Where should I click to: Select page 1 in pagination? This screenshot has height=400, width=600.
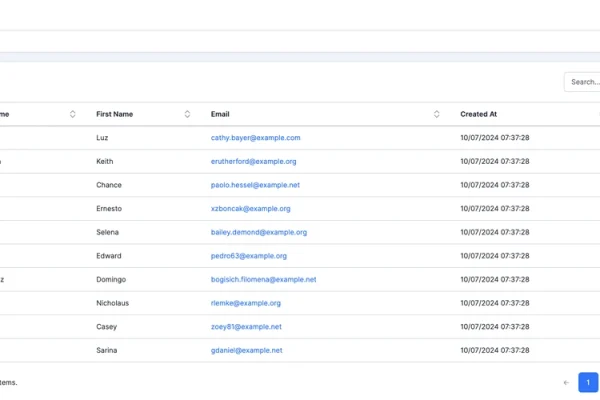point(588,382)
